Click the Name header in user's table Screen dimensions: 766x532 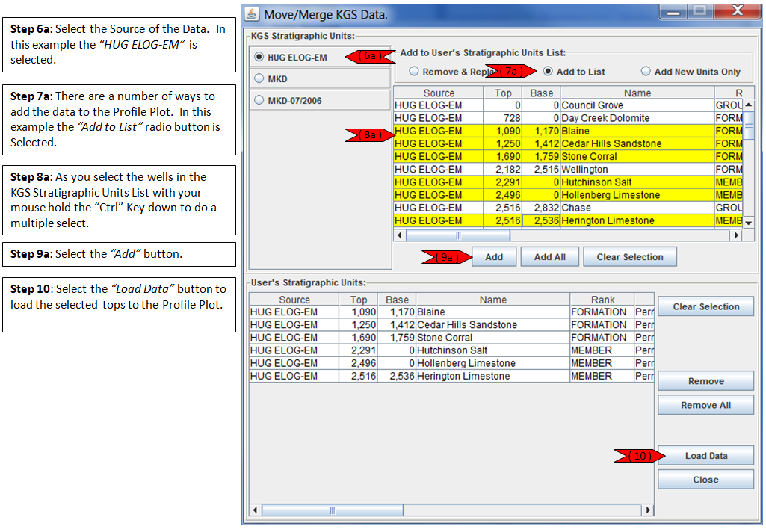[x=493, y=300]
